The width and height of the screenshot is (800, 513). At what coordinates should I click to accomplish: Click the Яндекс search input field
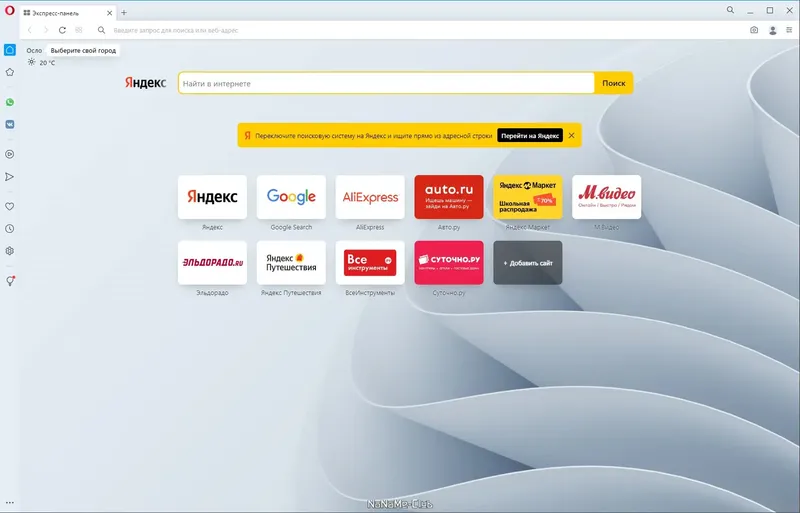386,83
